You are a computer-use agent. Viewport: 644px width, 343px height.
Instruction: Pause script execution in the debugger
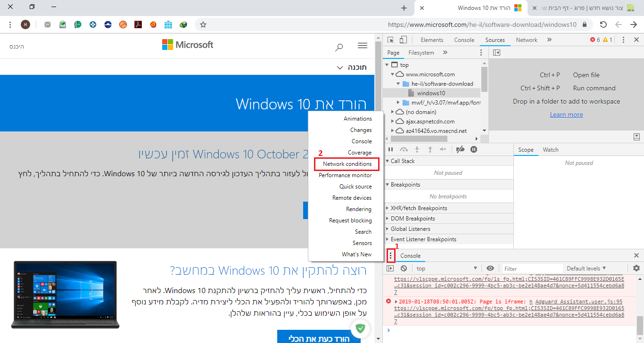pos(390,149)
